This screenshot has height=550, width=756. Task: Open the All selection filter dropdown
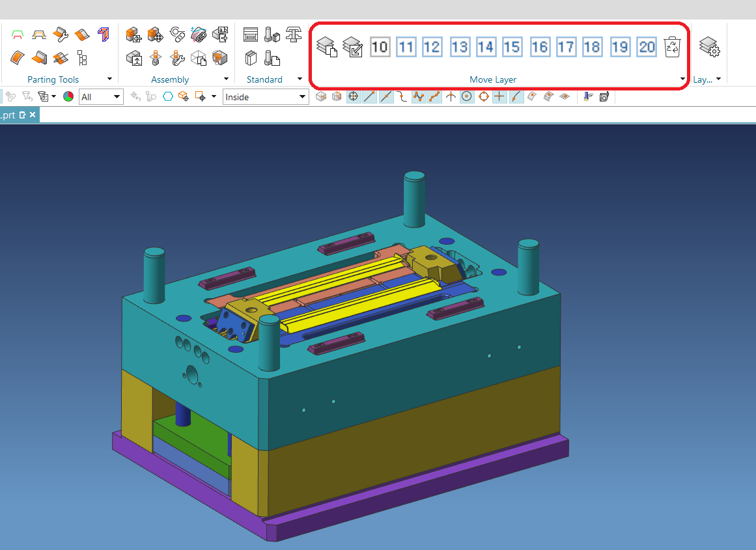click(x=101, y=97)
